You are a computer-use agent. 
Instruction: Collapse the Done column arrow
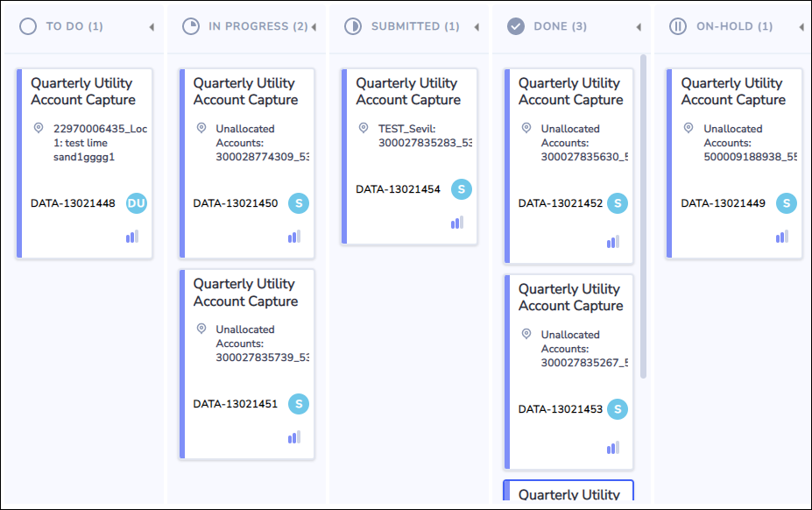pyautogui.click(x=639, y=27)
